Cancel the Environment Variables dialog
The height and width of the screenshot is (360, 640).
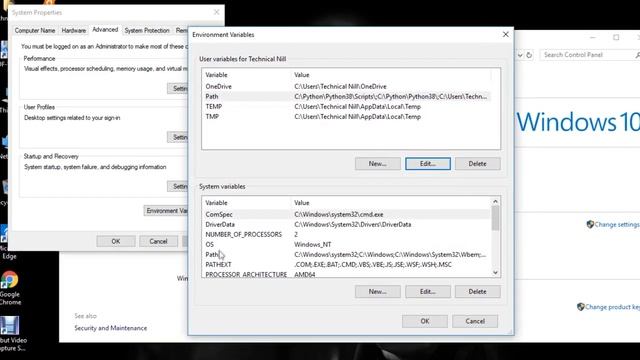click(475, 321)
